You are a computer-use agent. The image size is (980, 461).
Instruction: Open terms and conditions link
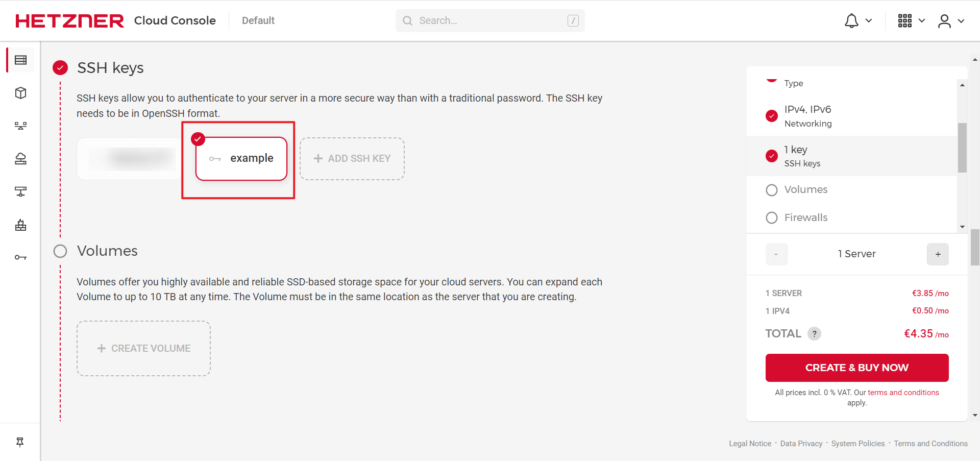tap(903, 393)
